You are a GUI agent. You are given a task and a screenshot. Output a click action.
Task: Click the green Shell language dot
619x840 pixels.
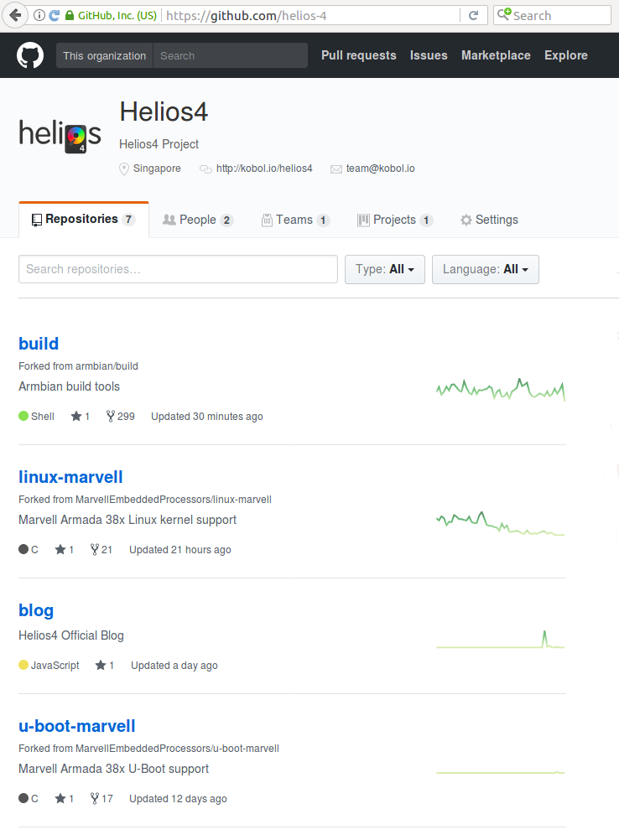pos(23,416)
